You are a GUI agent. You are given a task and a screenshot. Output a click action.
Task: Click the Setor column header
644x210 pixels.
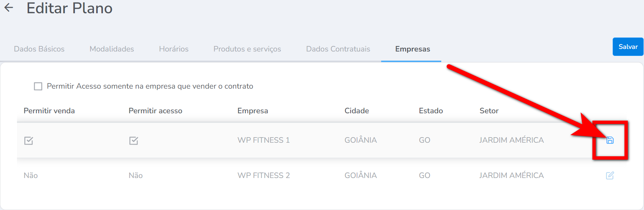pos(489,111)
